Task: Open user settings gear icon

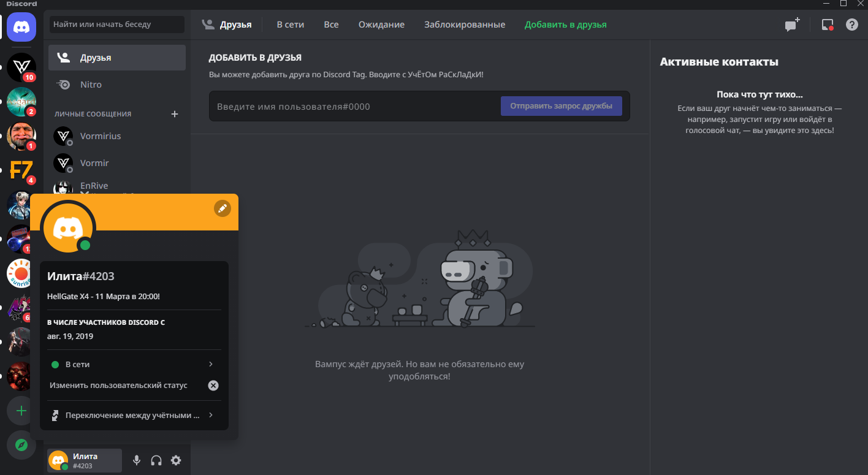Action: [x=176, y=460]
